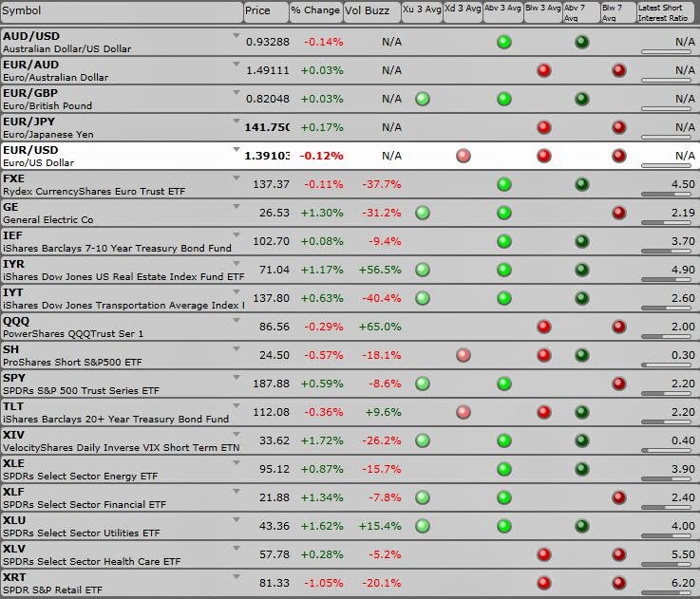700x599 pixels.
Task: Click dark green Abv 7 Avg dot for IEF
Action: (581, 241)
